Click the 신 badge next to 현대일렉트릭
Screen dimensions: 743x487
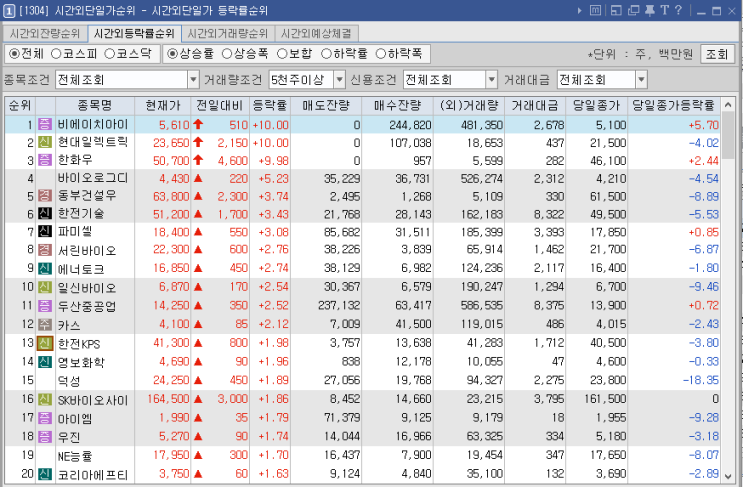tap(45, 142)
